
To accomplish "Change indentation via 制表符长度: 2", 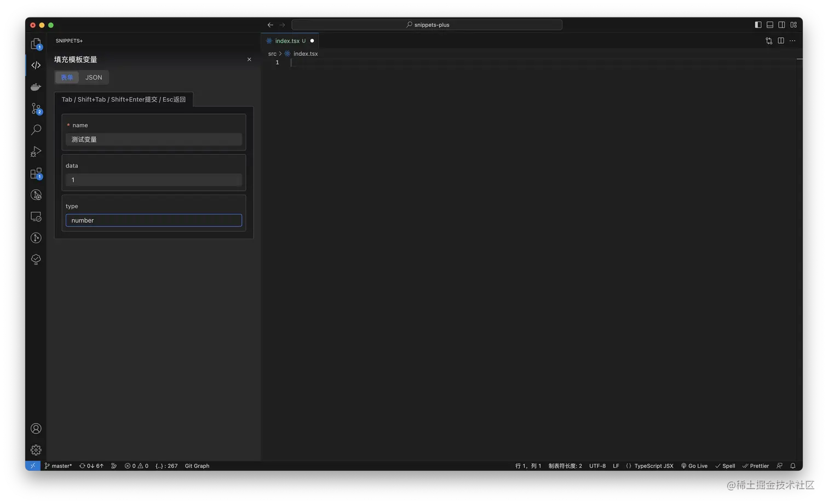I will tap(565, 466).
